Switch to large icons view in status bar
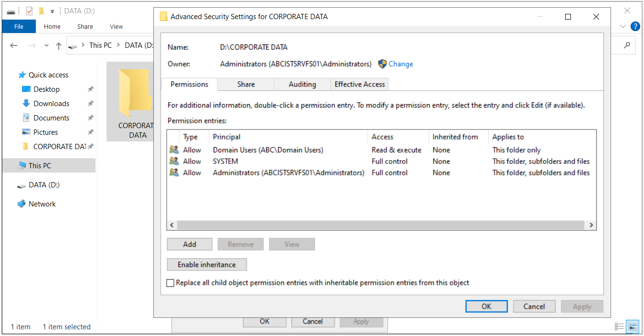644x336 pixels. [x=633, y=326]
